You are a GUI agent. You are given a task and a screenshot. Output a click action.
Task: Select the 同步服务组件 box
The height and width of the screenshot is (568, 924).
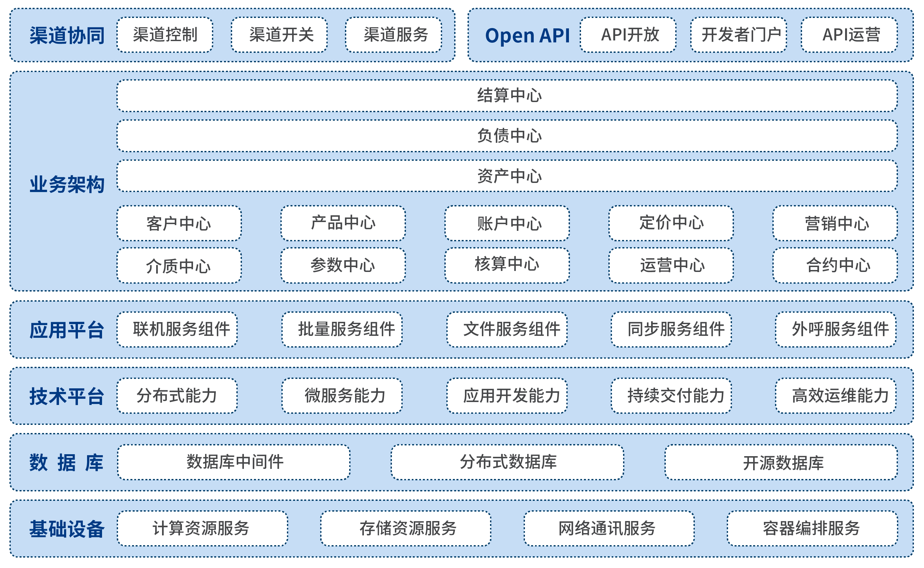coord(671,329)
